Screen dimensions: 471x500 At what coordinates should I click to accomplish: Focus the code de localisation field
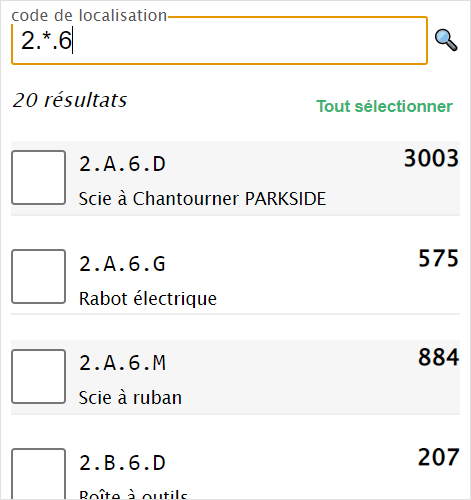pyautogui.click(x=219, y=40)
